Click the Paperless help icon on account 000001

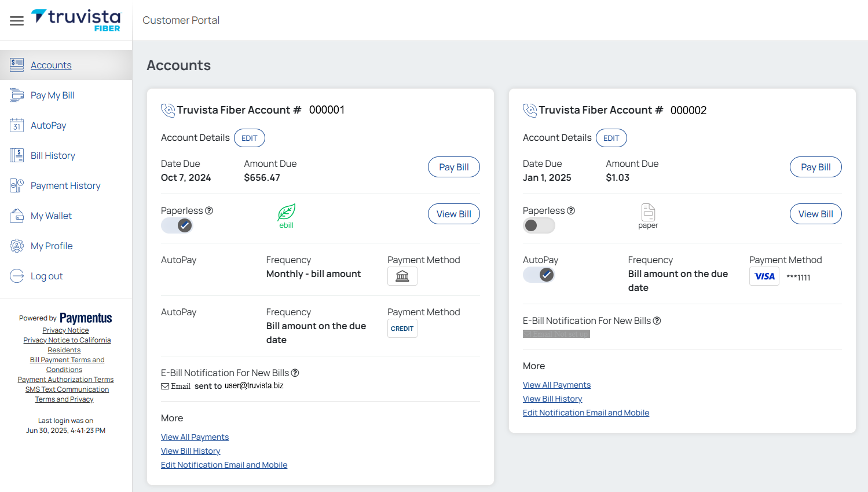coord(209,211)
